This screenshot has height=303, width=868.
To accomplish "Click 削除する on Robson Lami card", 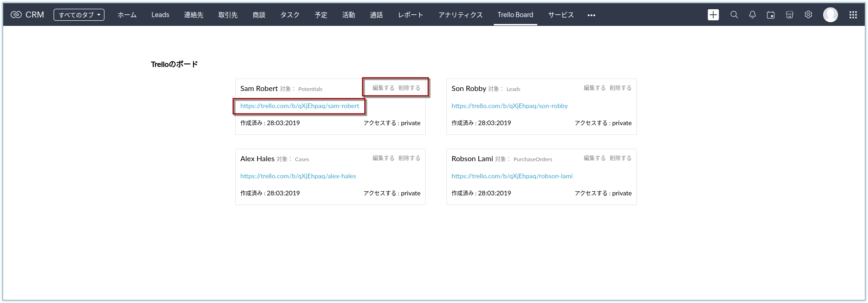I will coord(621,158).
